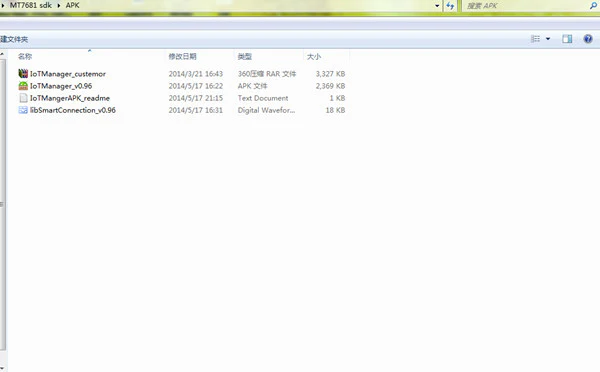Click the type APK 文件

253,86
